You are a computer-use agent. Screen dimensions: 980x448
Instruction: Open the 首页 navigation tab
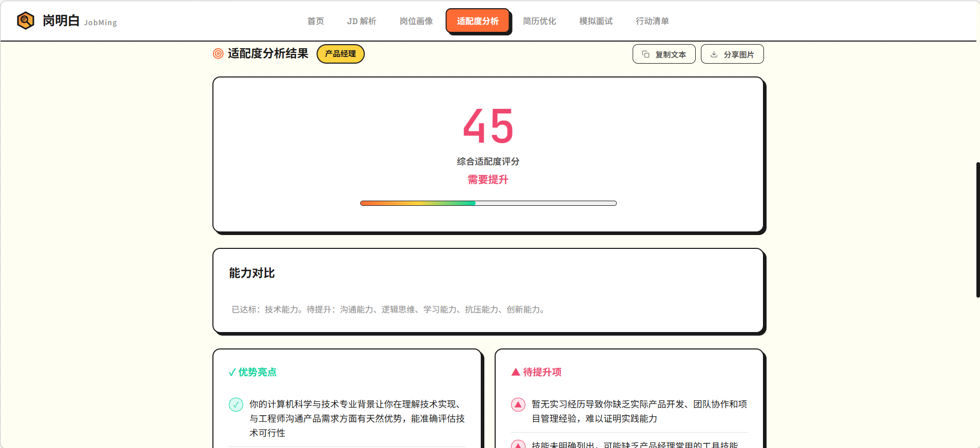[316, 21]
